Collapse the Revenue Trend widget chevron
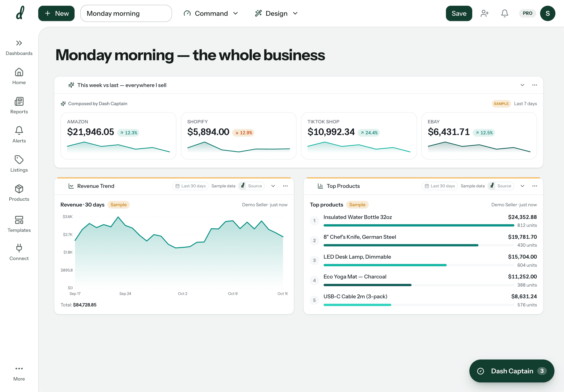Viewport: 564px width, 392px height. tap(273, 186)
